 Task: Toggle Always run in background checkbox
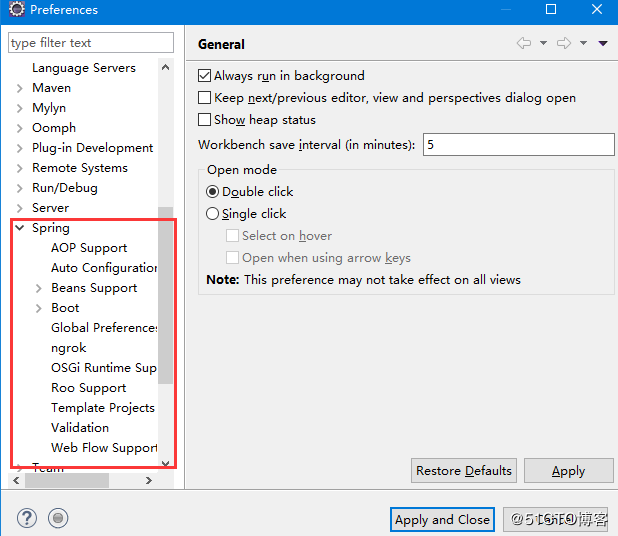click(x=204, y=76)
